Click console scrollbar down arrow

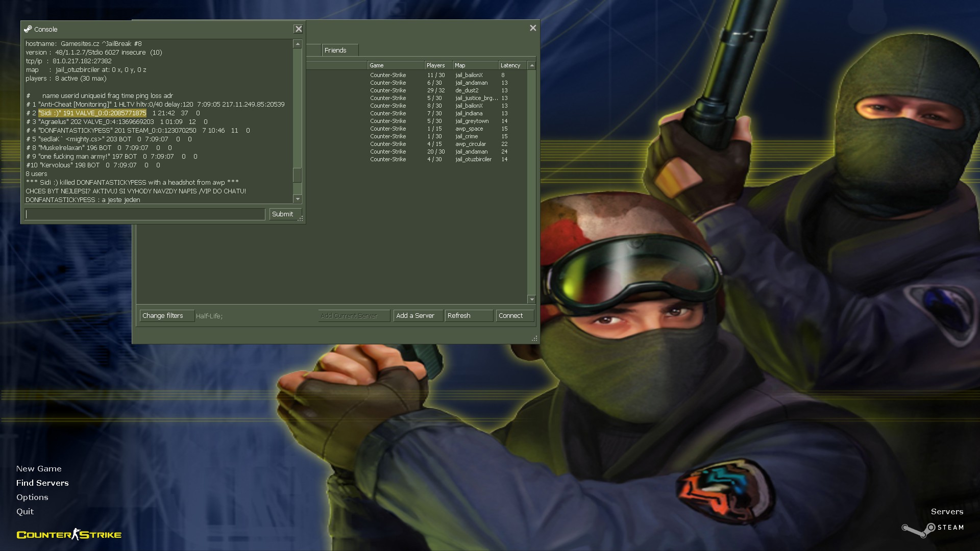tap(297, 199)
